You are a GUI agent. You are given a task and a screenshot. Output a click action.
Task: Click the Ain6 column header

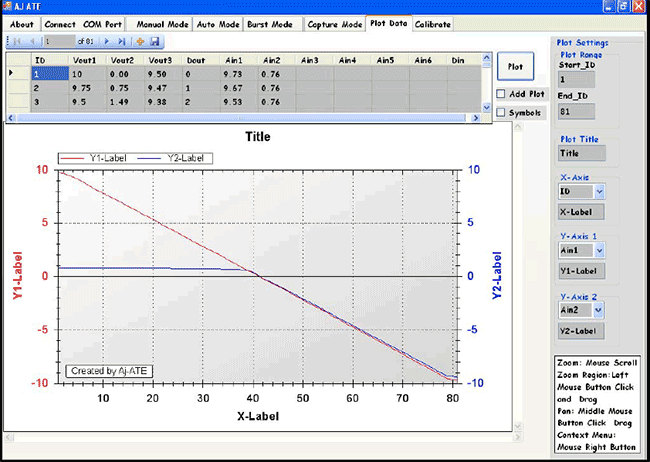point(428,60)
